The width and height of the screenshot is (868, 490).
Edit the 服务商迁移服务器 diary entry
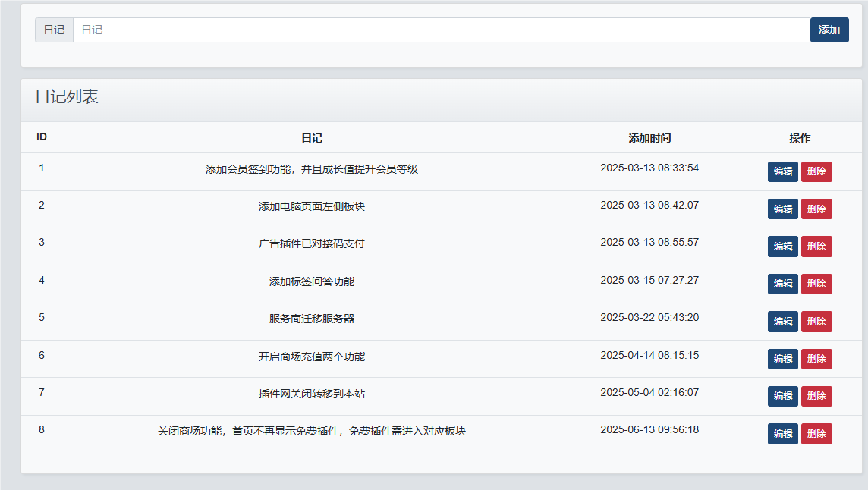(782, 321)
